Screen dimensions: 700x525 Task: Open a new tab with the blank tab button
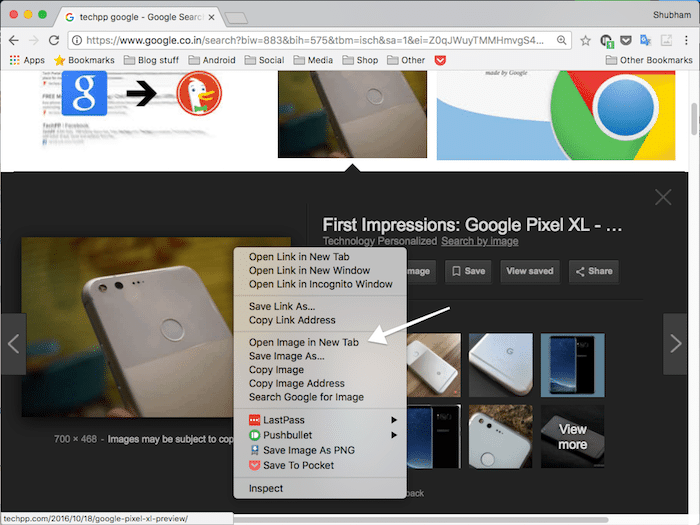236,18
